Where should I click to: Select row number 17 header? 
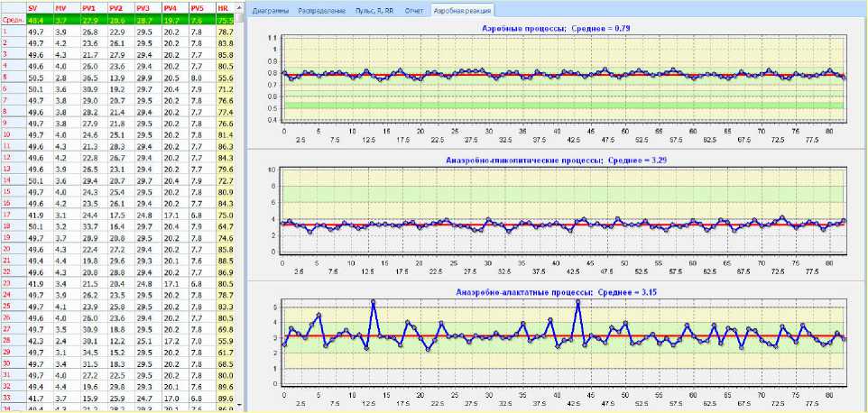13,215
